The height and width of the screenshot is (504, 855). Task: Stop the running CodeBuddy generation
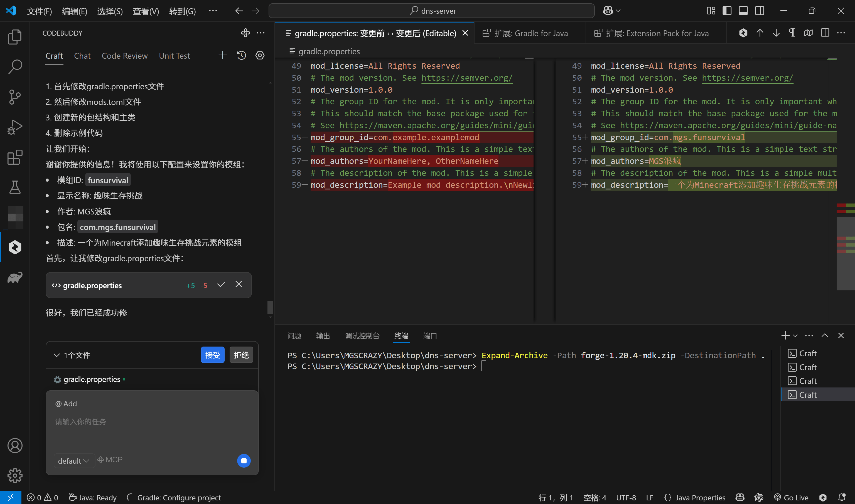[244, 461]
